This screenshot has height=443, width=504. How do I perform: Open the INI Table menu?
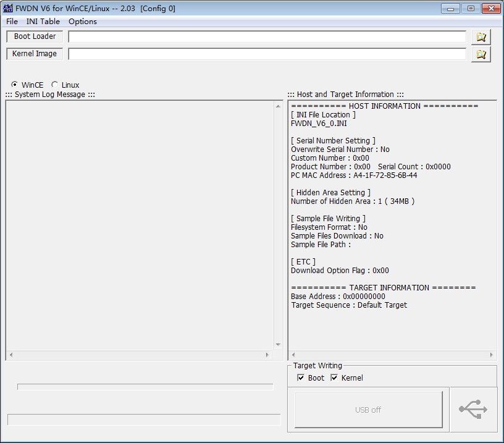tap(43, 22)
